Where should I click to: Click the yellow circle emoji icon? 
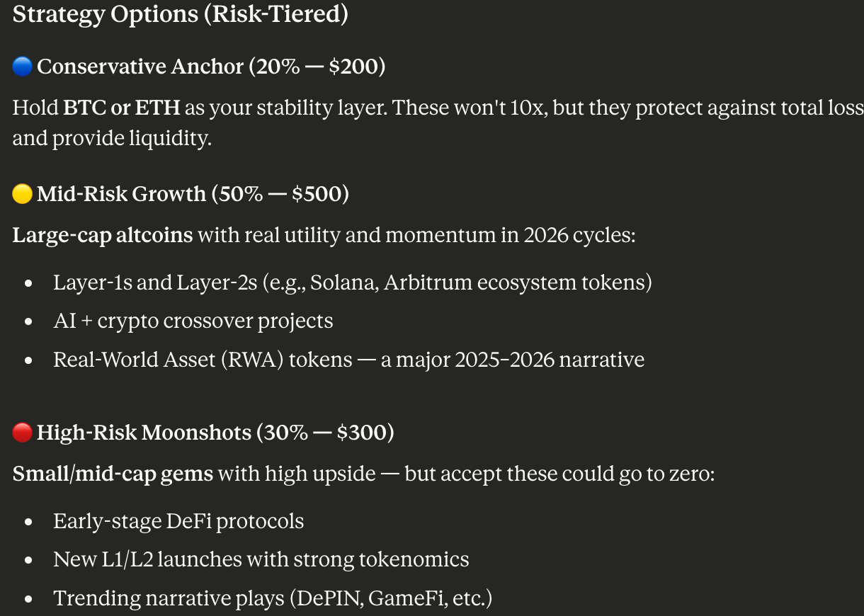click(23, 194)
